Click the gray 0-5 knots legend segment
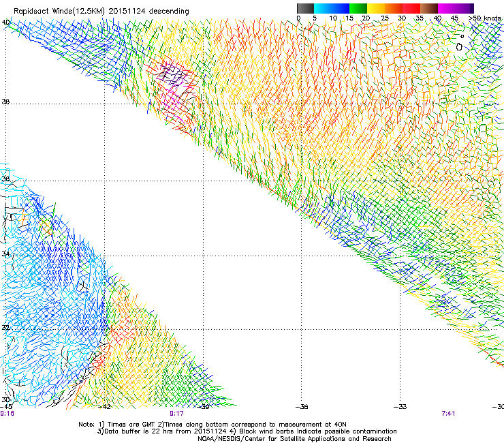This screenshot has height=443, width=504. tap(305, 8)
